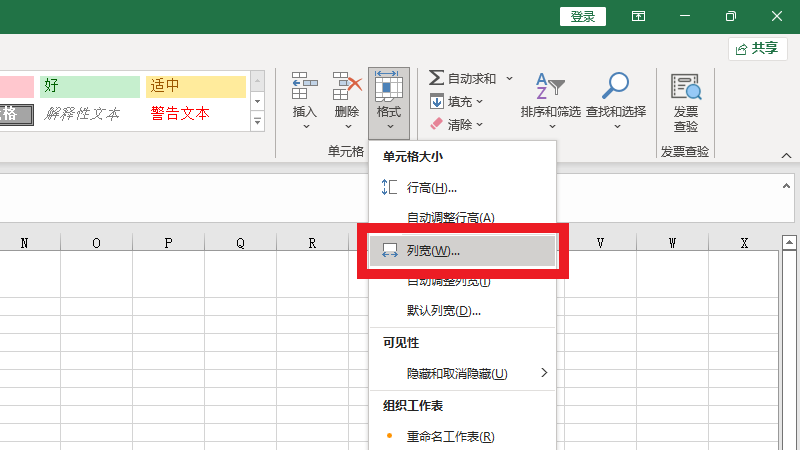Viewport: 800px width, 450px height.
Task: Select 默认列宽(D)... menu entry
Action: (x=443, y=311)
